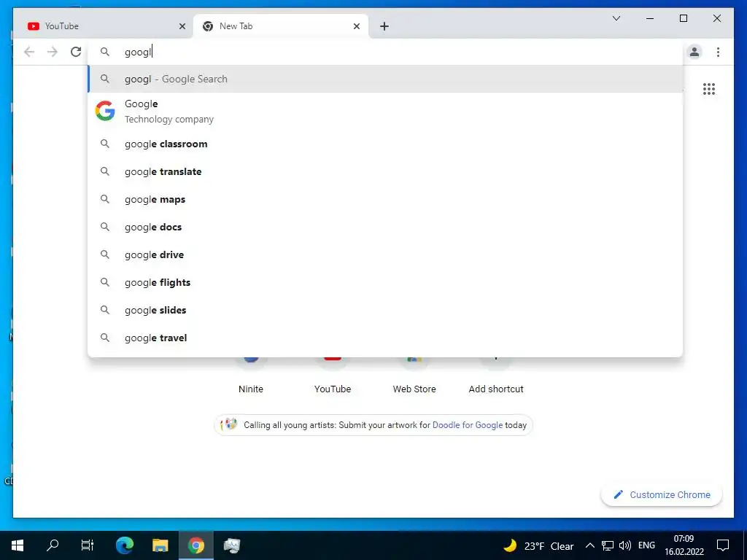Click the plus icon to open a new tab
Screen dimensions: 747x560
(x=384, y=26)
